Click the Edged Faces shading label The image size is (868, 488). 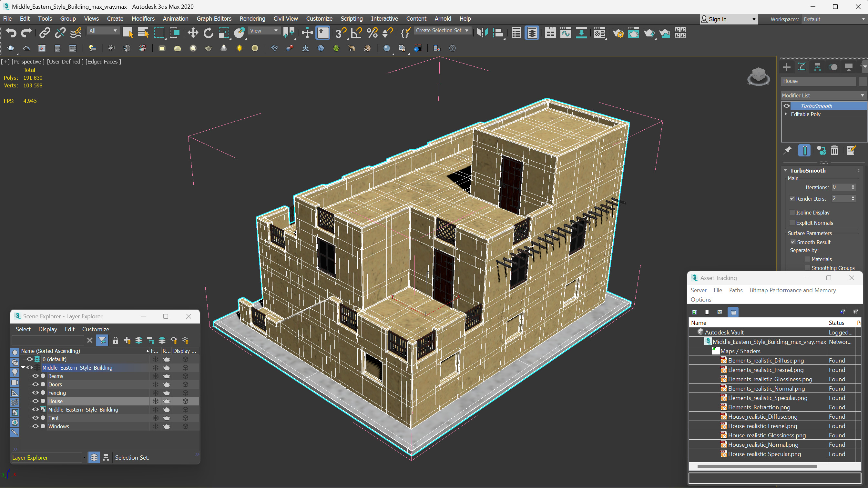pos(103,62)
